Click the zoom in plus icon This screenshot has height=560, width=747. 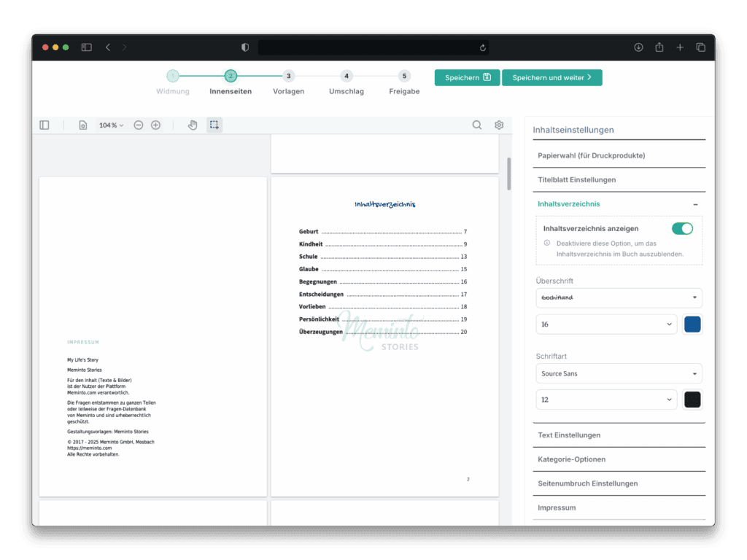coord(155,125)
